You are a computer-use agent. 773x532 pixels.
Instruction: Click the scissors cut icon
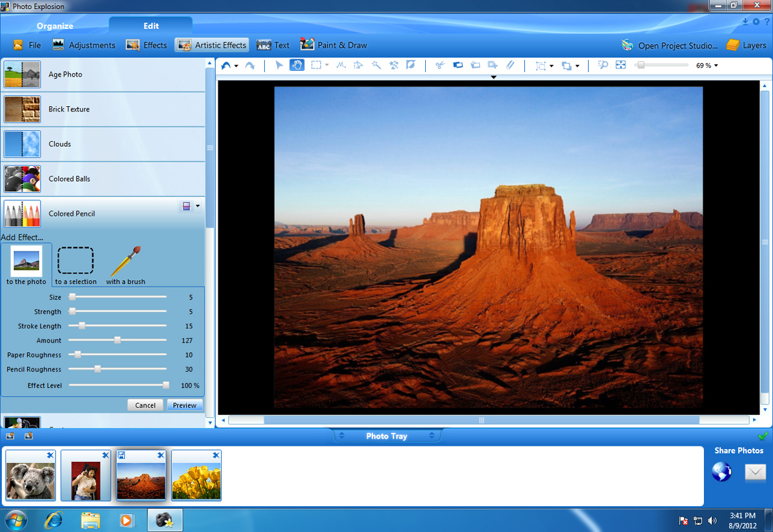click(x=440, y=65)
